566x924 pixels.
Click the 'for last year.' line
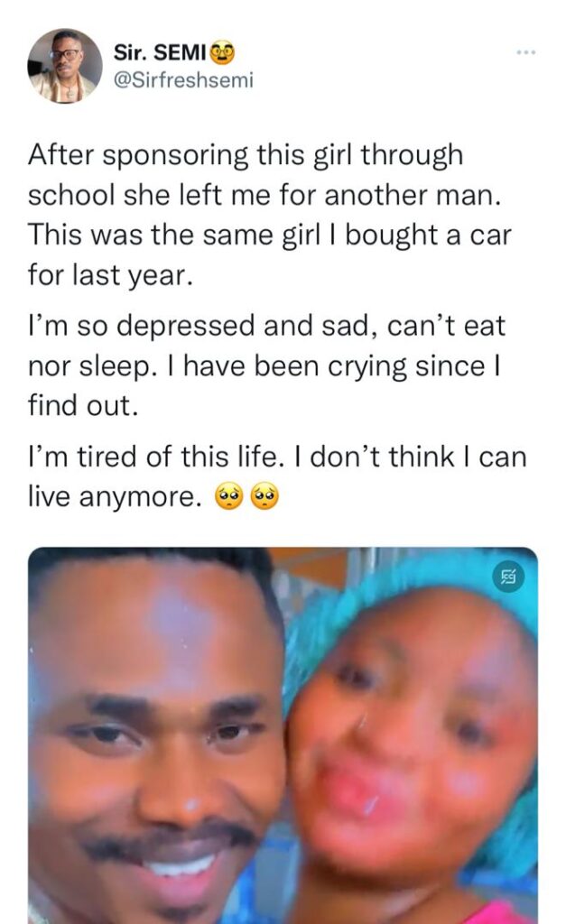pyautogui.click(x=110, y=275)
